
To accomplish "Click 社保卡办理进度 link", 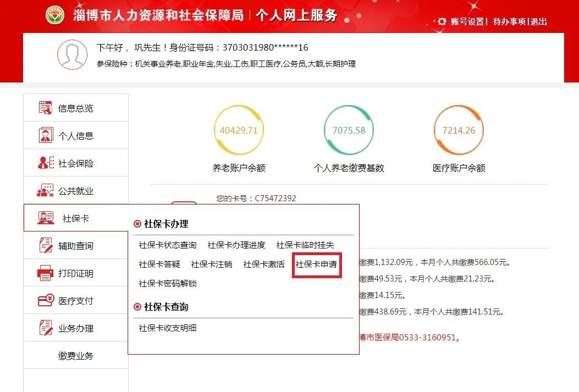I will tap(236, 245).
